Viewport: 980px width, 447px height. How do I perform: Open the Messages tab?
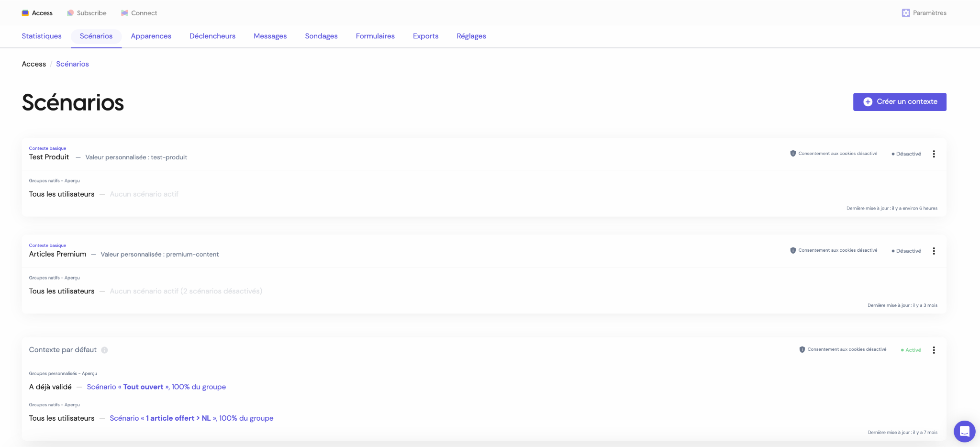pyautogui.click(x=270, y=36)
